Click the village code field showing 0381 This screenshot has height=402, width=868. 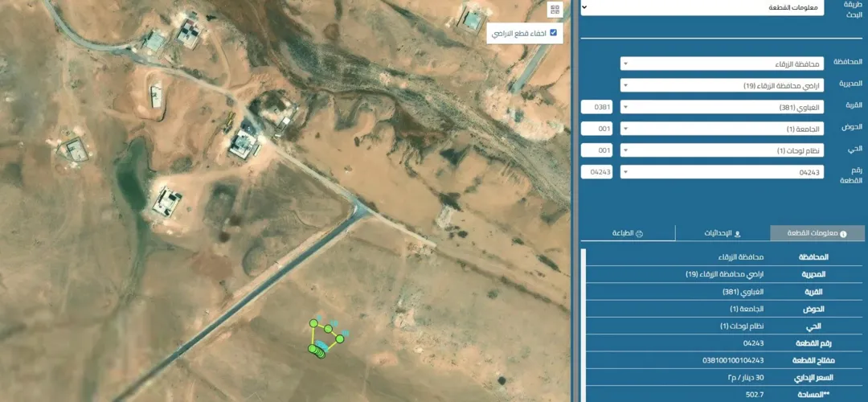pyautogui.click(x=596, y=107)
